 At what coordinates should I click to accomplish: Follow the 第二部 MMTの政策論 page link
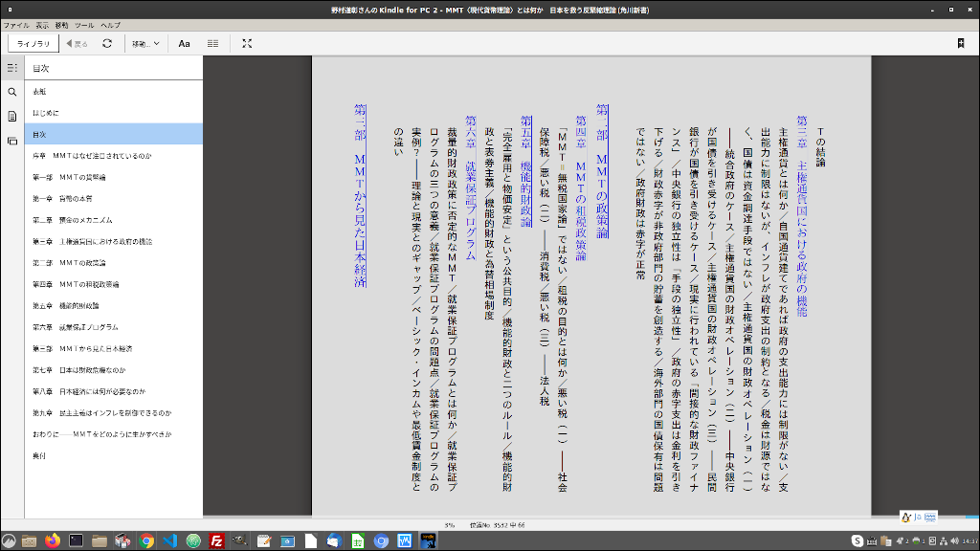[x=602, y=171]
